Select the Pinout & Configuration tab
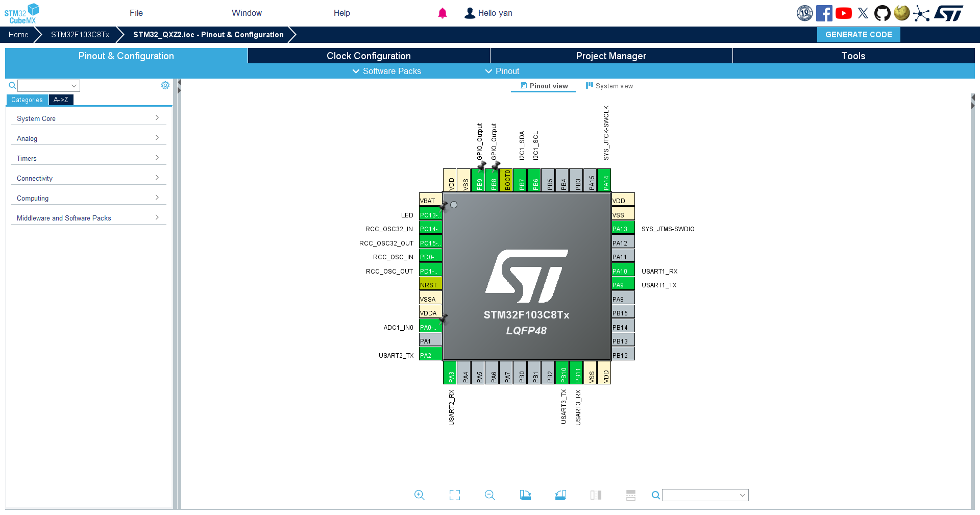 126,56
